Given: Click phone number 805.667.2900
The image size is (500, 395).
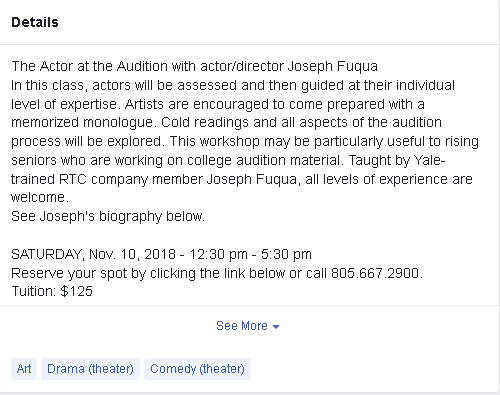Looking at the screenshot, I should (x=375, y=273).
